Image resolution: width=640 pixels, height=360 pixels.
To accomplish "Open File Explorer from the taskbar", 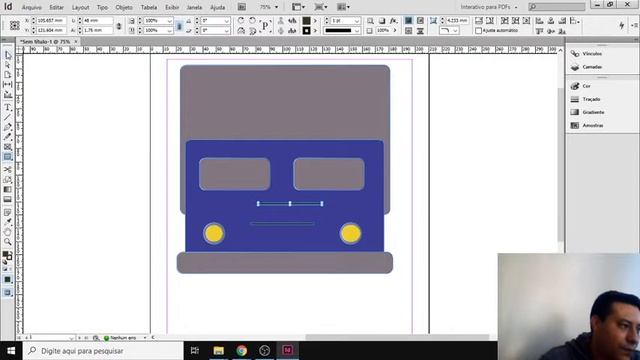I will click(218, 351).
